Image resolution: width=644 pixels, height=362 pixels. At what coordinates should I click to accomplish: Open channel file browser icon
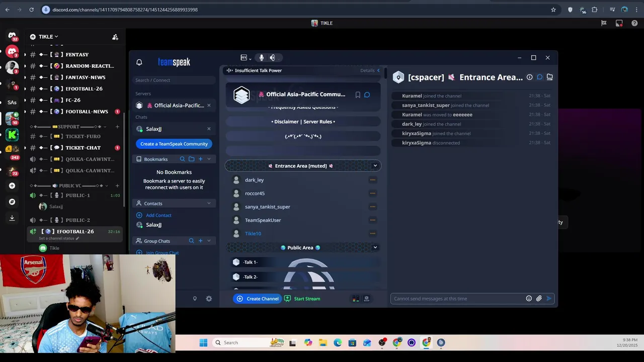coord(549,77)
